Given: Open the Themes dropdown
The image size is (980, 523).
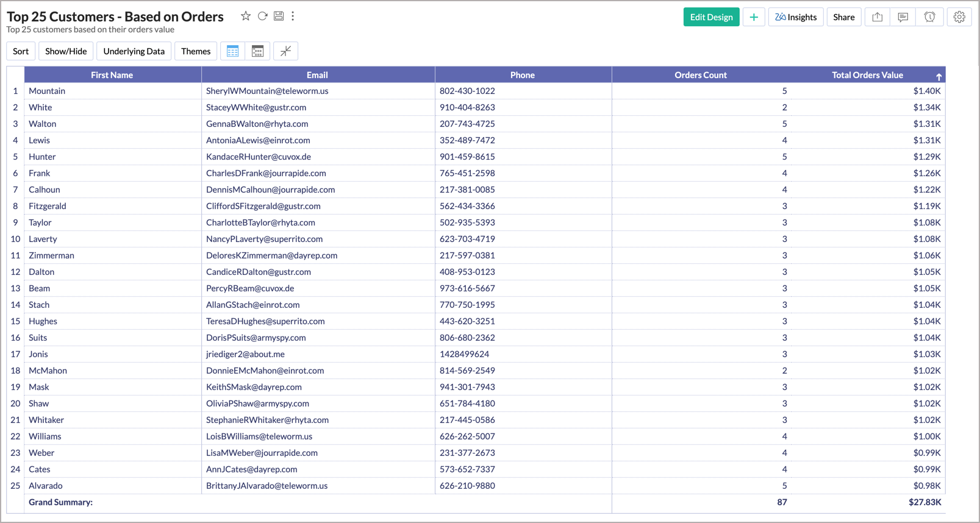Looking at the screenshot, I should point(196,51).
